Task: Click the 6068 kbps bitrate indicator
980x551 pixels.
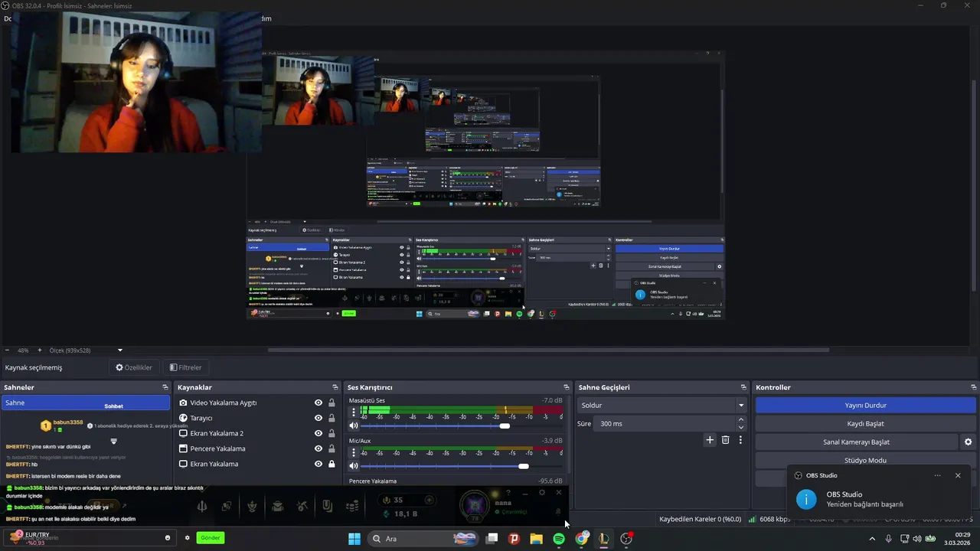Action: pos(770,519)
